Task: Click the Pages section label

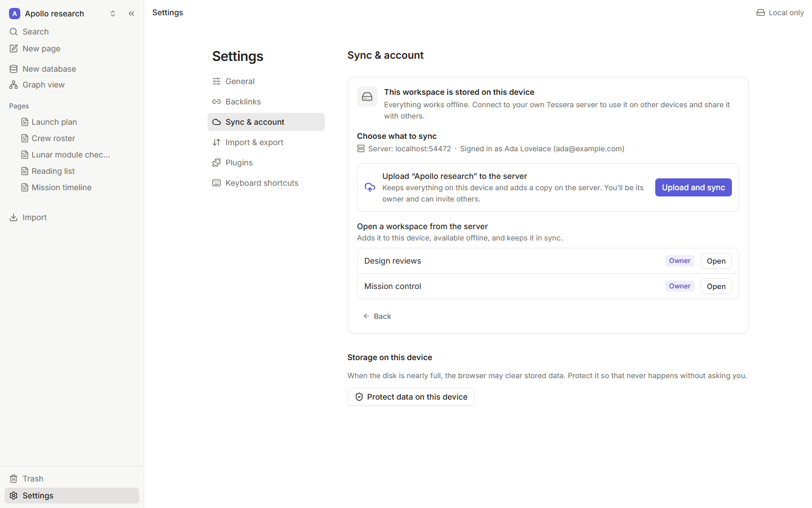Action: (19, 106)
